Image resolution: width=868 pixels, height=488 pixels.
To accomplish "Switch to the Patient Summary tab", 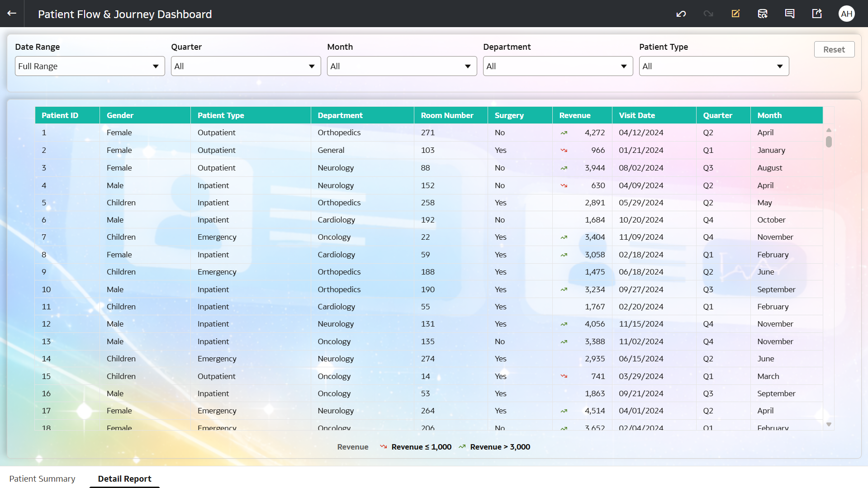I will coord(42,479).
